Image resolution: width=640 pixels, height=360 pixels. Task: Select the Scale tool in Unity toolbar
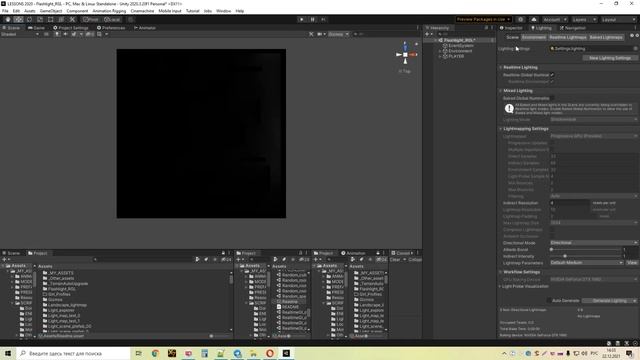click(40, 19)
